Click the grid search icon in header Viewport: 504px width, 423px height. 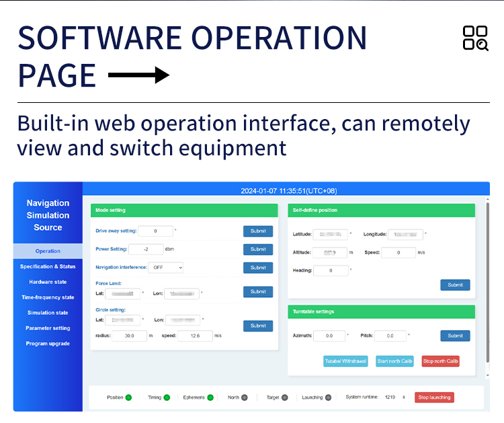475,38
